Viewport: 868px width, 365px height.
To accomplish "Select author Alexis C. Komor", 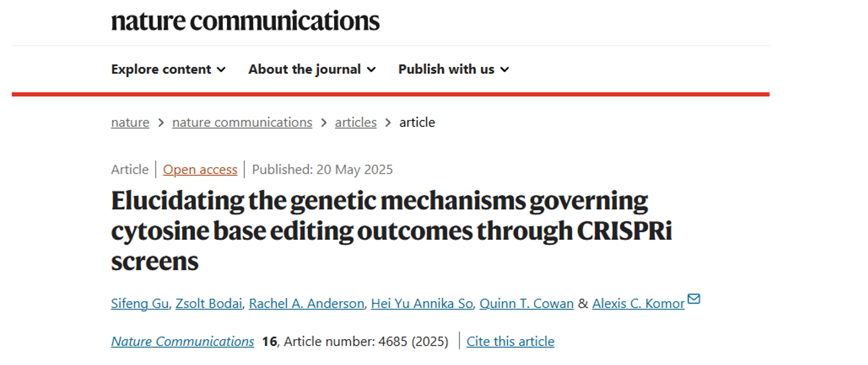I will [x=638, y=303].
